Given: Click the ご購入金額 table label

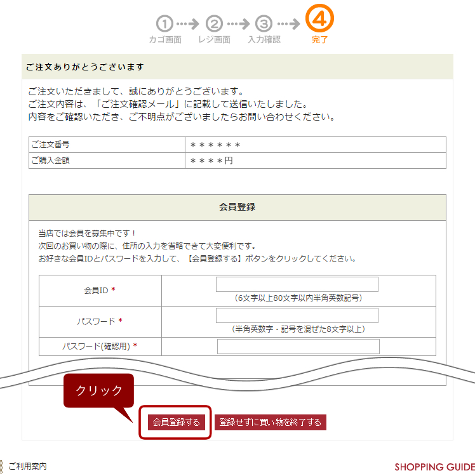Looking at the screenshot, I should tap(50, 161).
